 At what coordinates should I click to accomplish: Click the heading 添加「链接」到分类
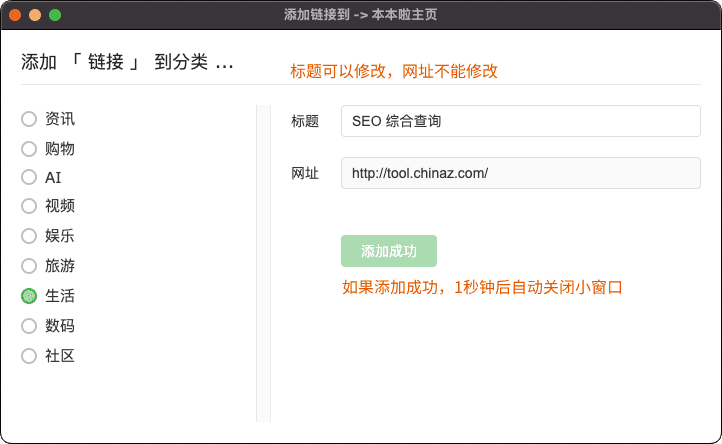point(127,62)
